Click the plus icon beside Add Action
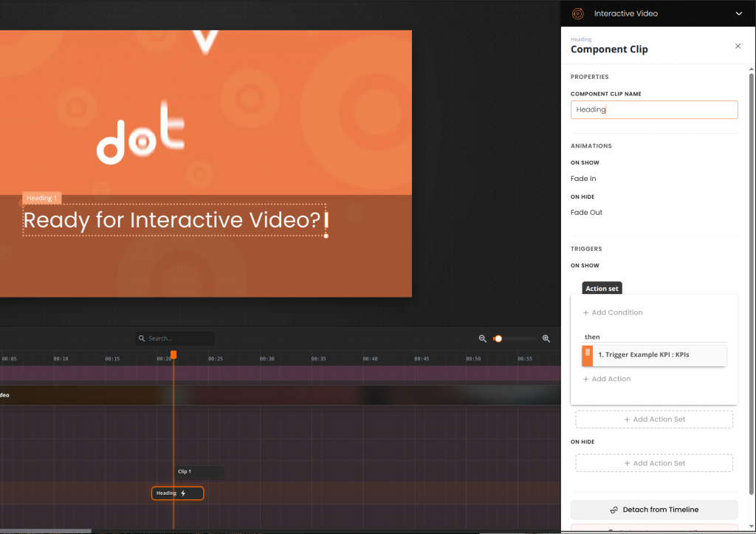Viewport: 756px width, 534px height. coord(585,379)
